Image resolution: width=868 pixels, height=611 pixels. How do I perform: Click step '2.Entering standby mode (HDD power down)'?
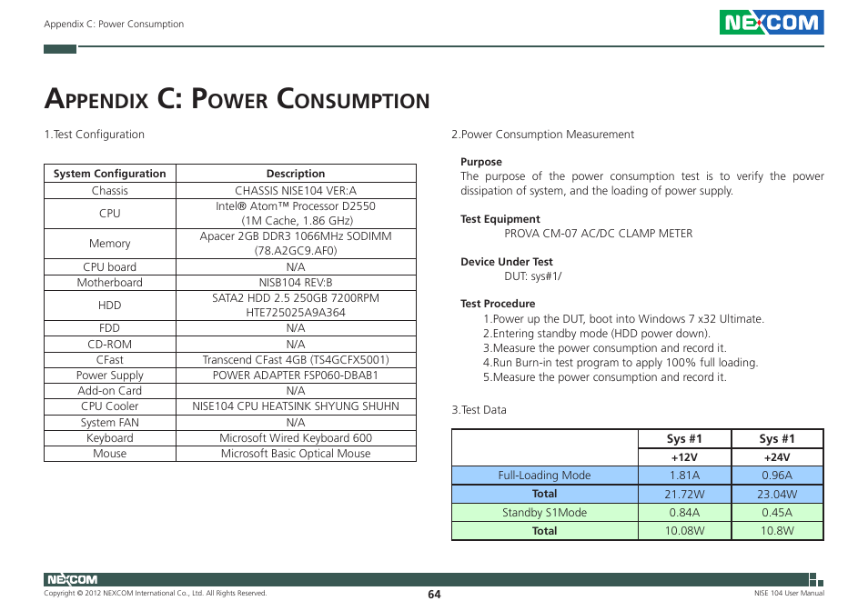click(x=597, y=334)
